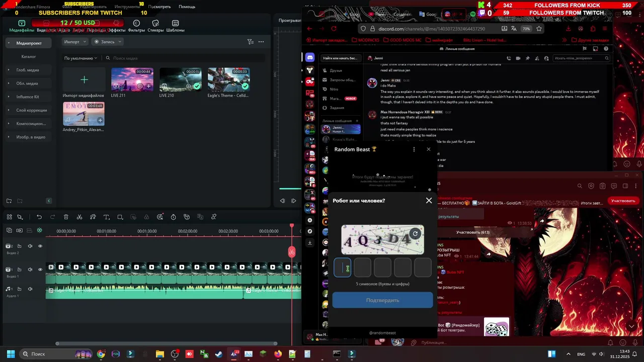
Task: Expand the Обл. медиа section
Action: 9,83
